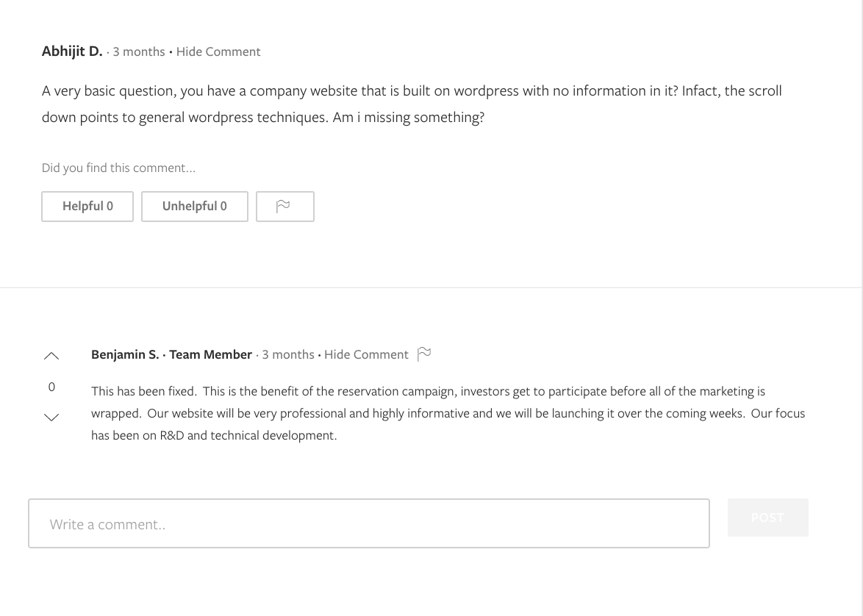Image resolution: width=863 pixels, height=616 pixels.
Task: Flag Abhijit D.'s comment
Action: tap(284, 207)
